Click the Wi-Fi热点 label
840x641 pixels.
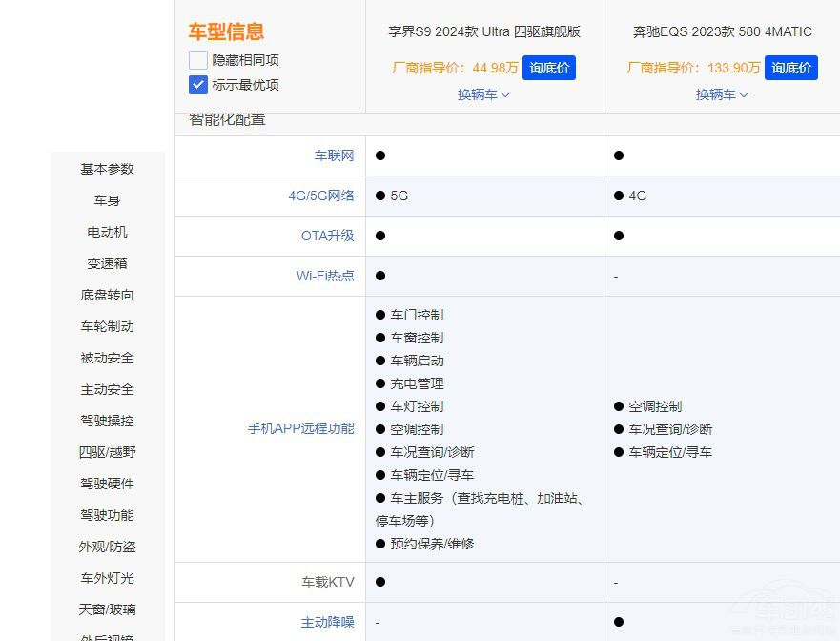[327, 276]
